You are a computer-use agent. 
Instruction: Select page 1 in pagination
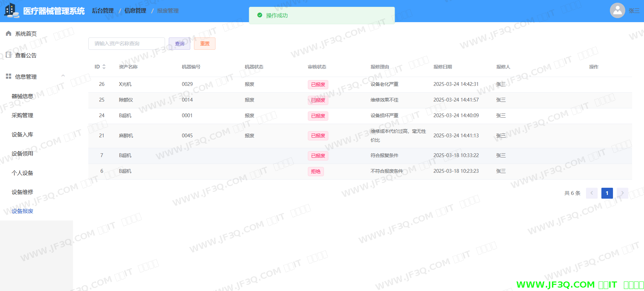[x=607, y=193]
